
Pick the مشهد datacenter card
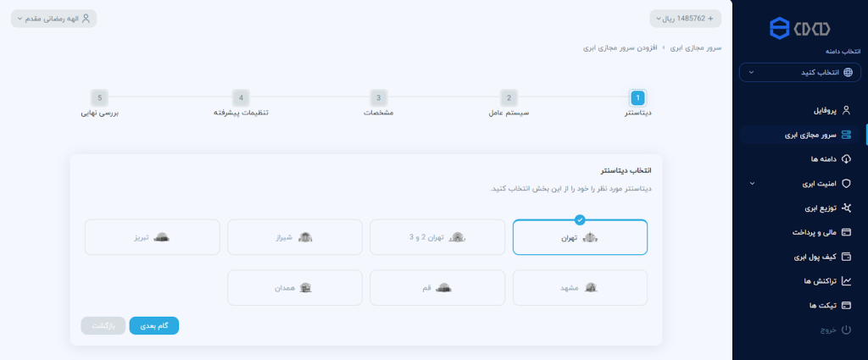580,288
